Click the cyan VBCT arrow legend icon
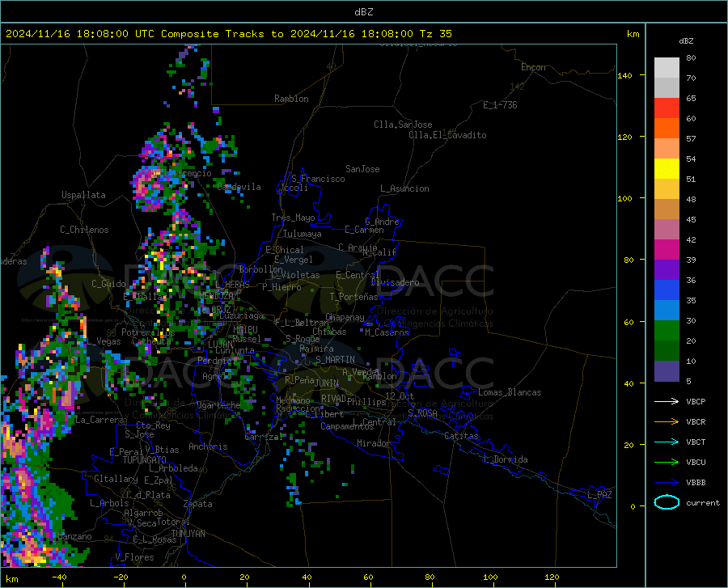Screen dimensions: 728x588 click(667, 442)
